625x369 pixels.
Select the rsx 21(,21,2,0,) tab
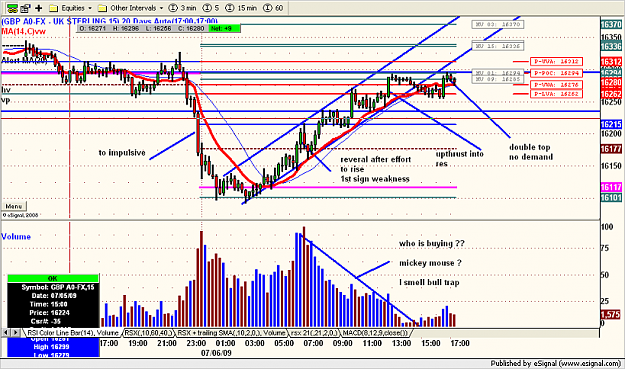314,333
